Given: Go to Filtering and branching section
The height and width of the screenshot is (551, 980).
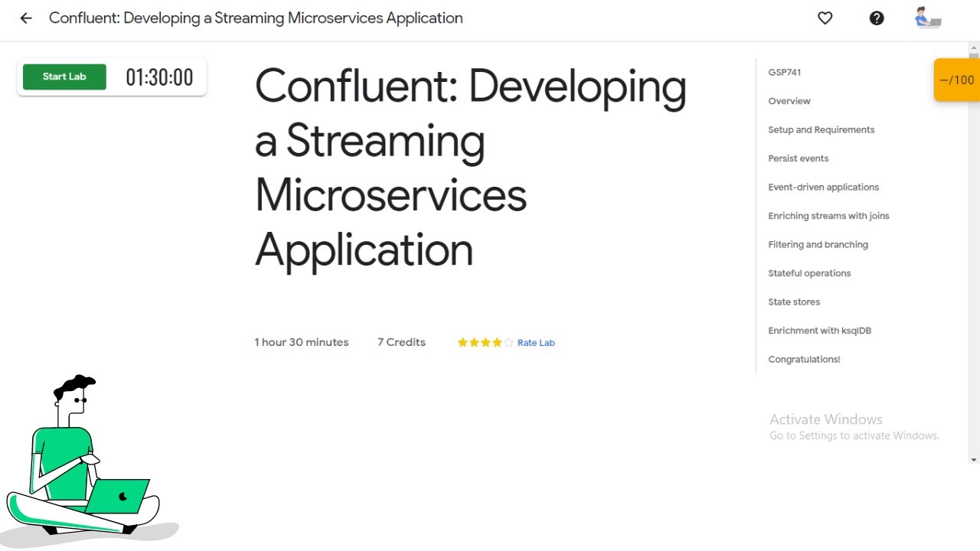Looking at the screenshot, I should [818, 244].
